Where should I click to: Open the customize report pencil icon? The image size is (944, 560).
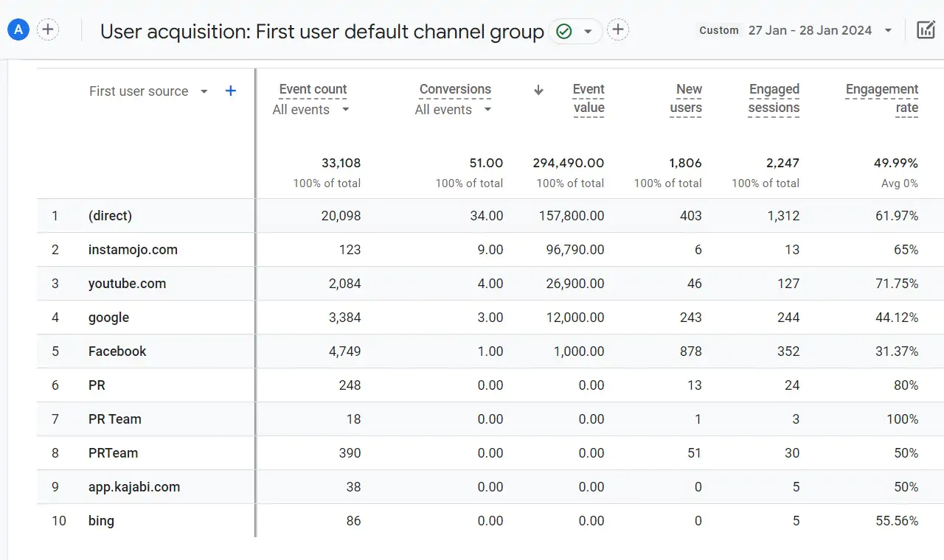click(925, 30)
